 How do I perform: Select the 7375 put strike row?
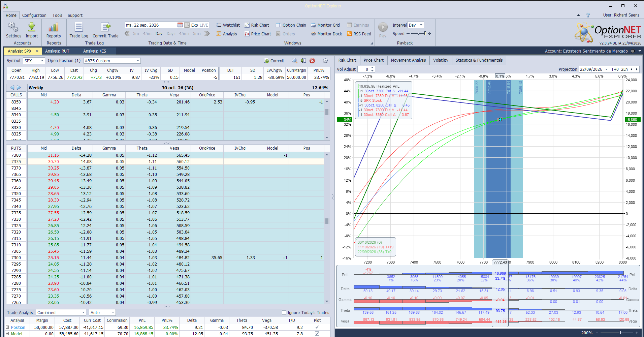pyautogui.click(x=166, y=162)
